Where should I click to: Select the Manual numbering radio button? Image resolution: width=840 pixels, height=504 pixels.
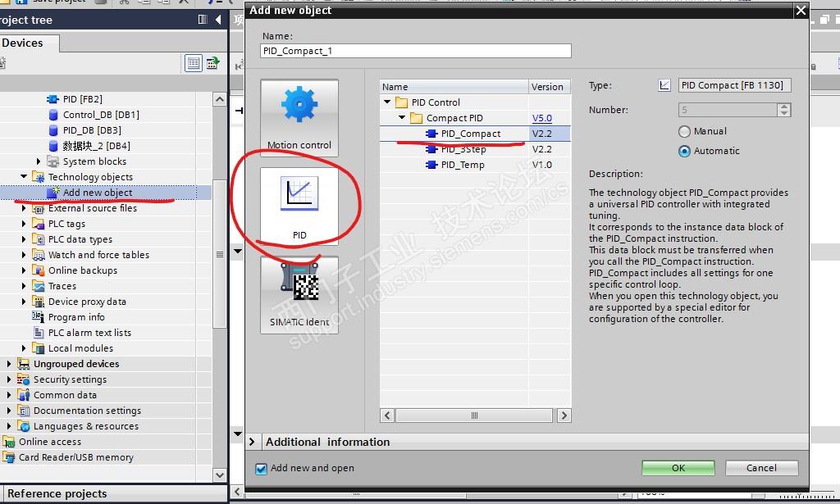pyautogui.click(x=684, y=131)
